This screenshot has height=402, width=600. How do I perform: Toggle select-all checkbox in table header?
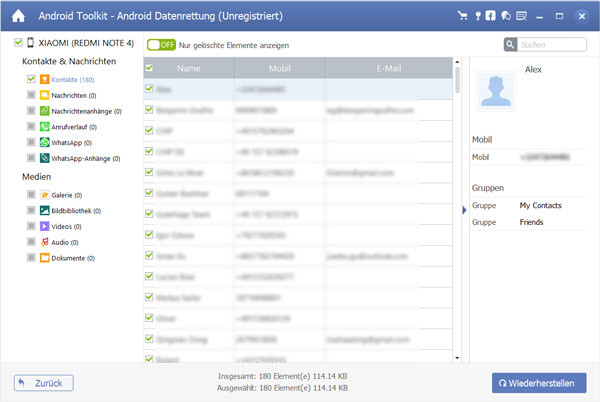point(149,68)
